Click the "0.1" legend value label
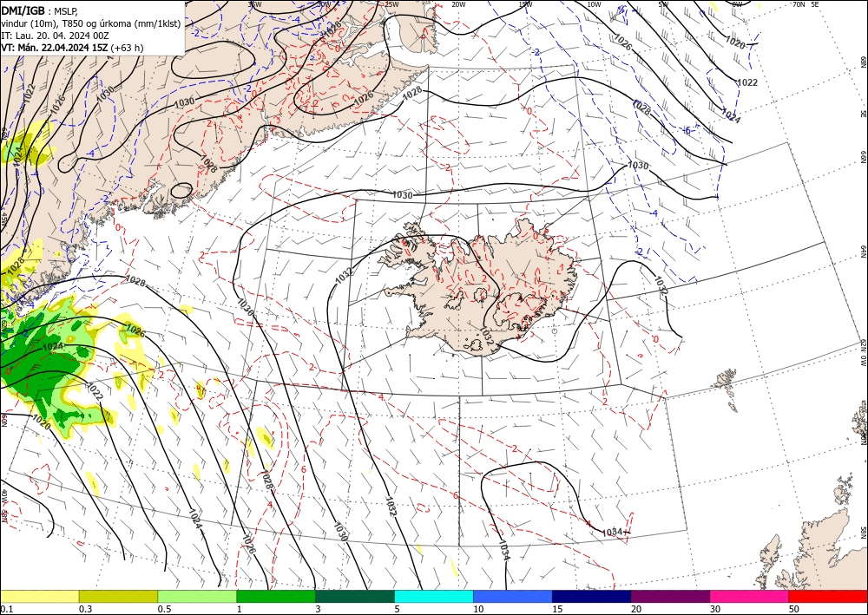Screen dimensions: 868x615 pos(6,609)
